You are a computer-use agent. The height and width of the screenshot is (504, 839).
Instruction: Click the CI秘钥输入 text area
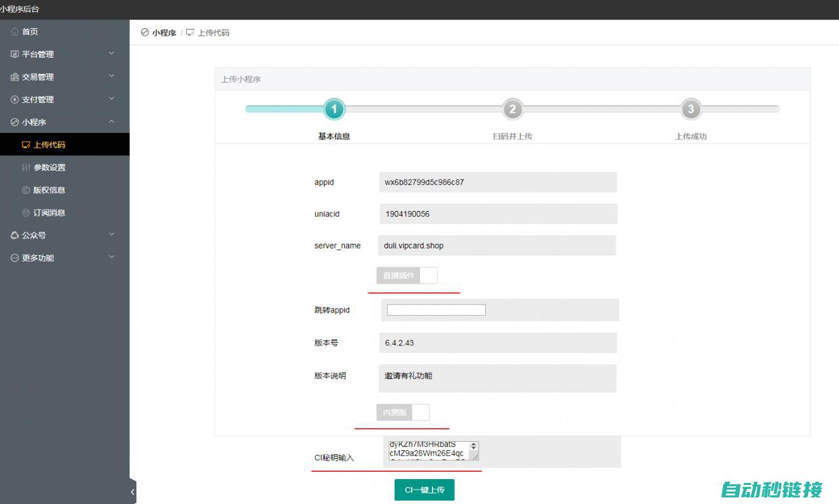433,451
